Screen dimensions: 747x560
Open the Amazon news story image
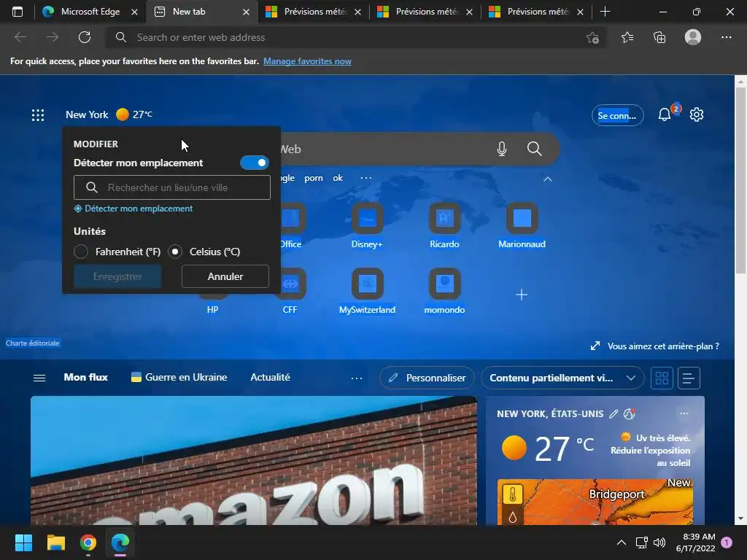click(x=254, y=461)
